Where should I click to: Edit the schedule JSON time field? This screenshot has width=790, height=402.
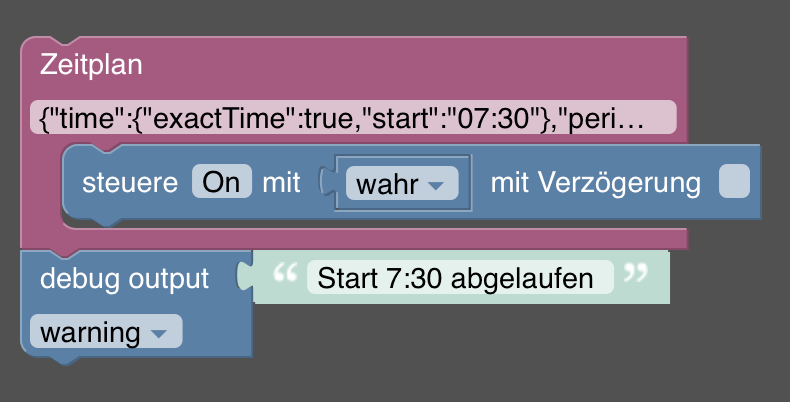pyautogui.click(x=352, y=118)
